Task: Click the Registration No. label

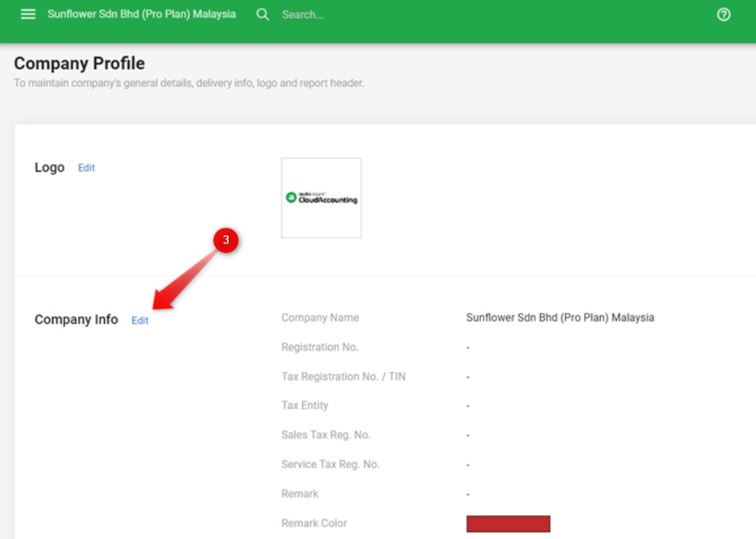Action: point(320,348)
